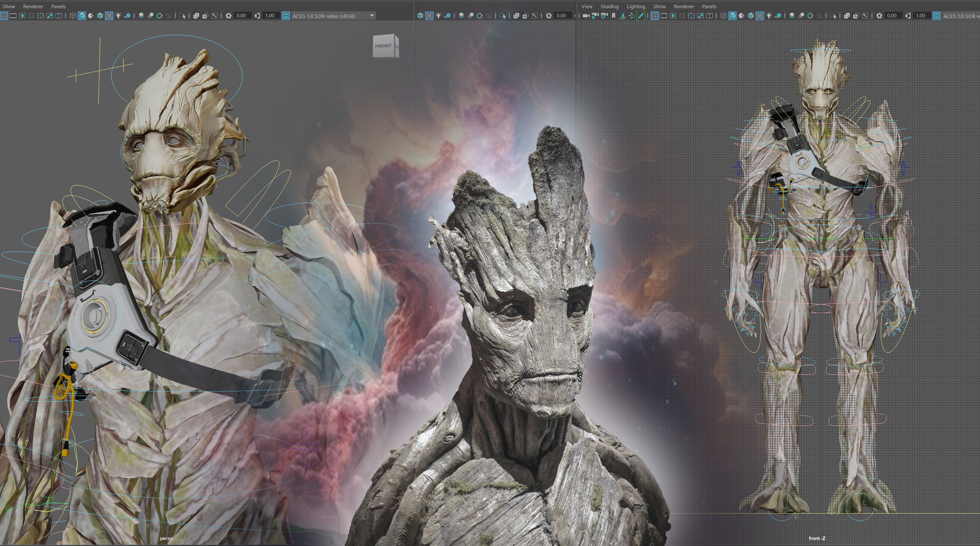This screenshot has height=546, width=980.
Task: Open Renderer menu in left persp panel
Action: [x=33, y=7]
